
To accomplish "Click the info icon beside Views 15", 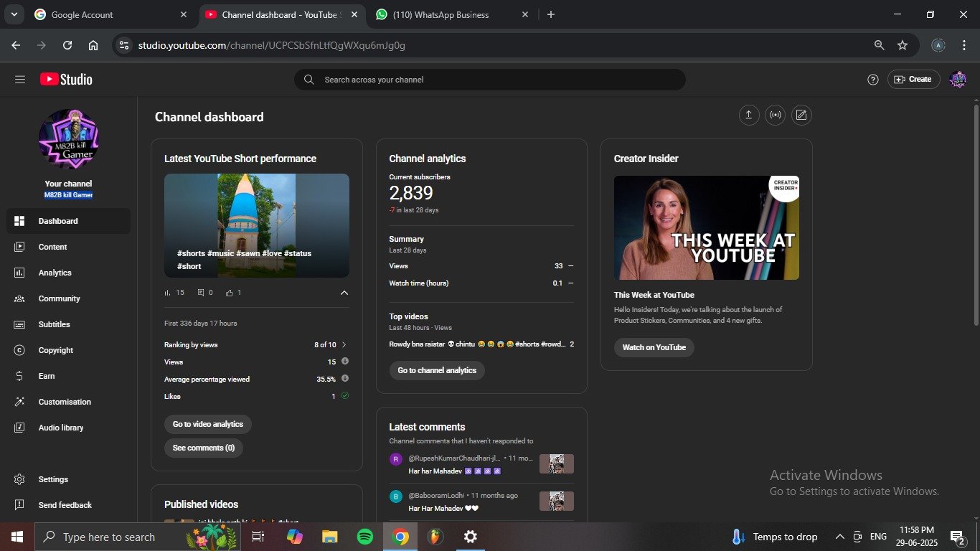I will coord(345,361).
